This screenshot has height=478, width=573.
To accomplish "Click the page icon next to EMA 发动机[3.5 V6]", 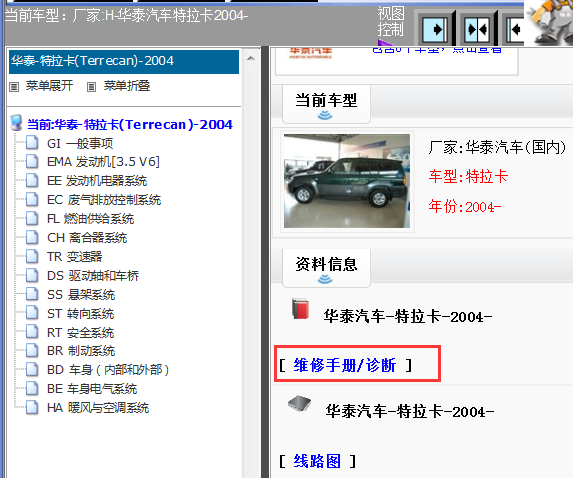I will click(x=32, y=161).
